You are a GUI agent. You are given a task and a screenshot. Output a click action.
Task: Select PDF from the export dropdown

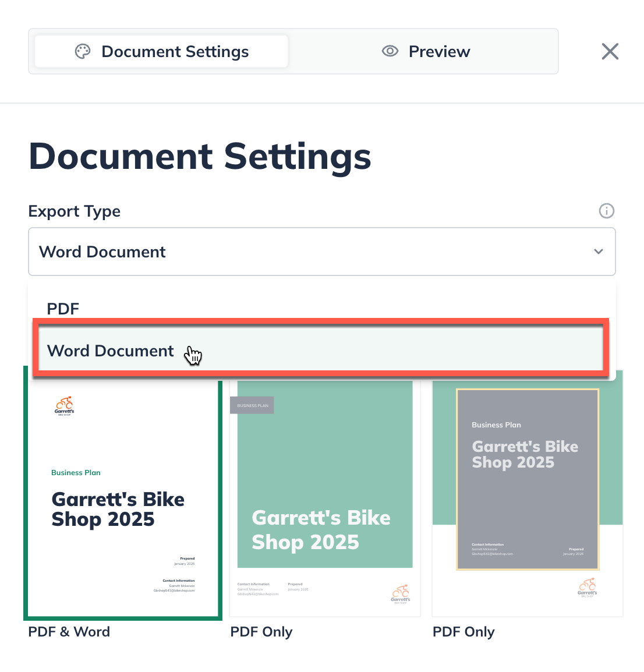[63, 309]
